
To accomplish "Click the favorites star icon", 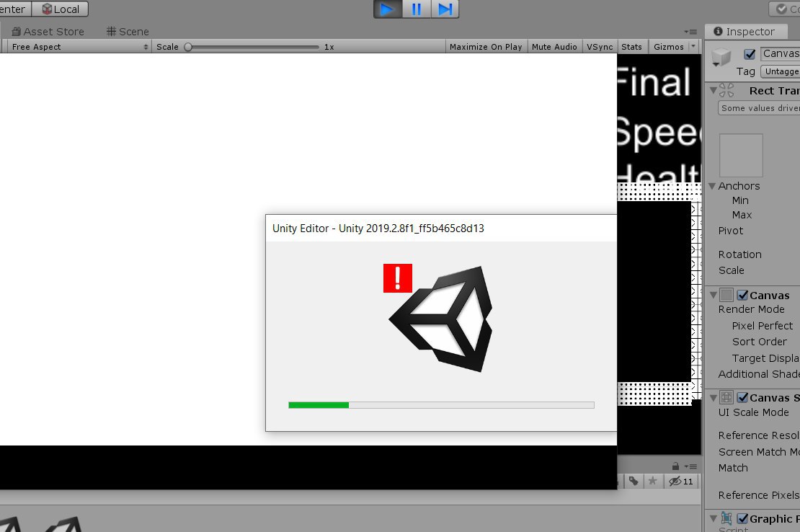I will coord(652,481).
